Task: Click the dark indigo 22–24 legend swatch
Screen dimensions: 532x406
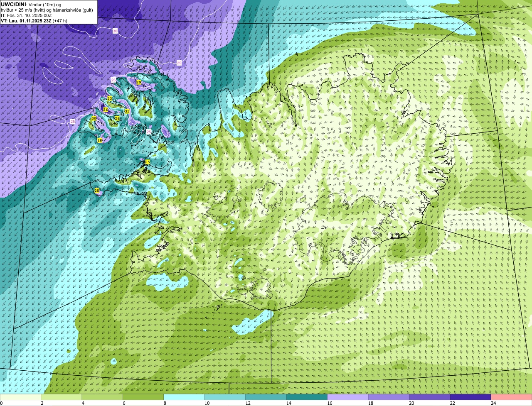Action: [470, 397]
